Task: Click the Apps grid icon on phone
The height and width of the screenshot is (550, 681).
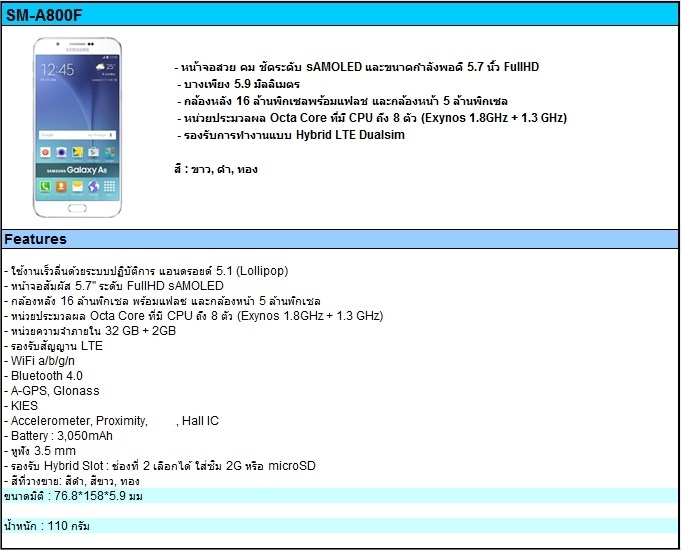Action: (x=109, y=187)
